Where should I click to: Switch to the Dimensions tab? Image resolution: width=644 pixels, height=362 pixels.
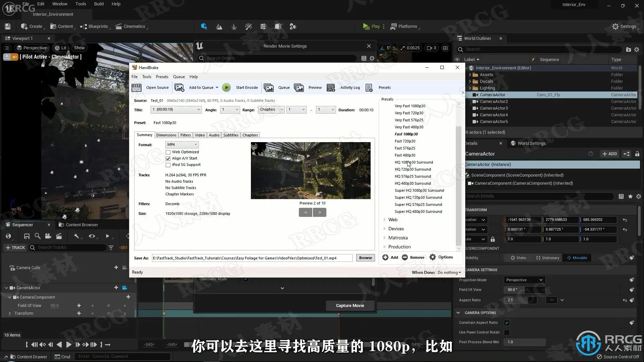pos(166,135)
